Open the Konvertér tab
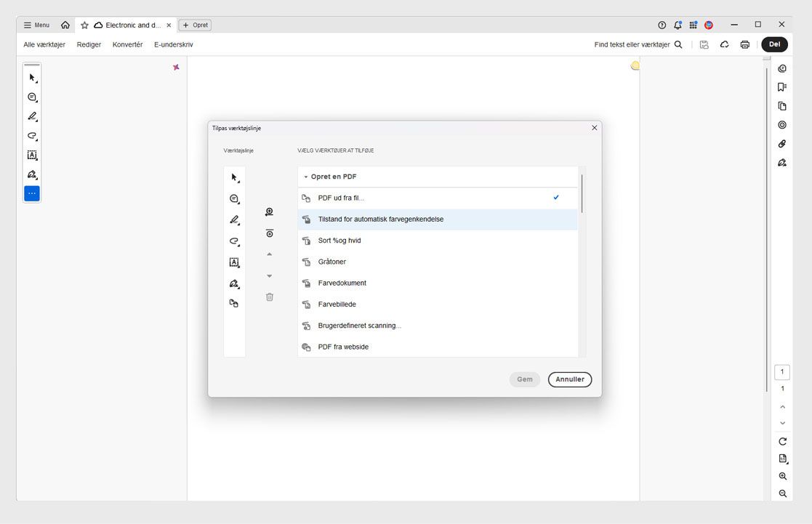The image size is (812, 524). coord(127,44)
